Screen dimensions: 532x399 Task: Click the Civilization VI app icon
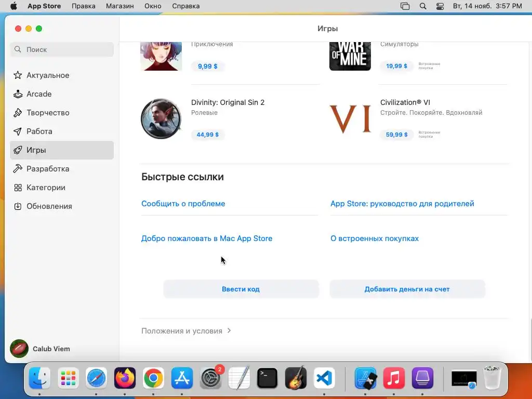click(350, 119)
